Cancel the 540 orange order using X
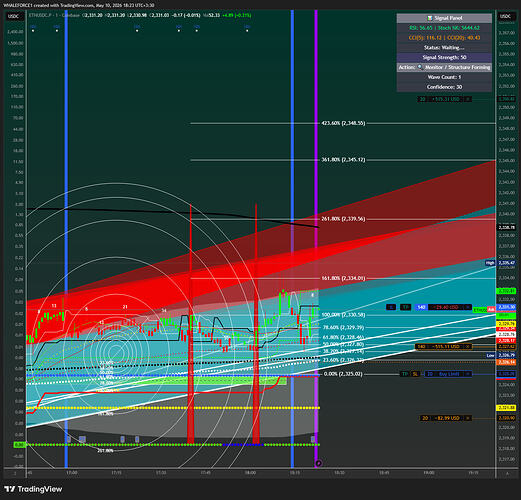Screen dimensions: 521x500 468,347
